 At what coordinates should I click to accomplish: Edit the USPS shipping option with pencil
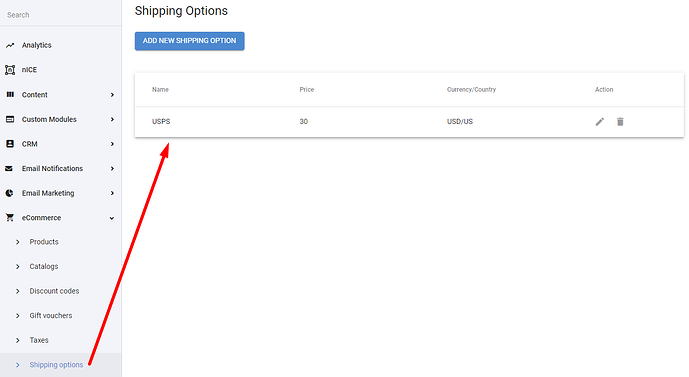point(600,122)
